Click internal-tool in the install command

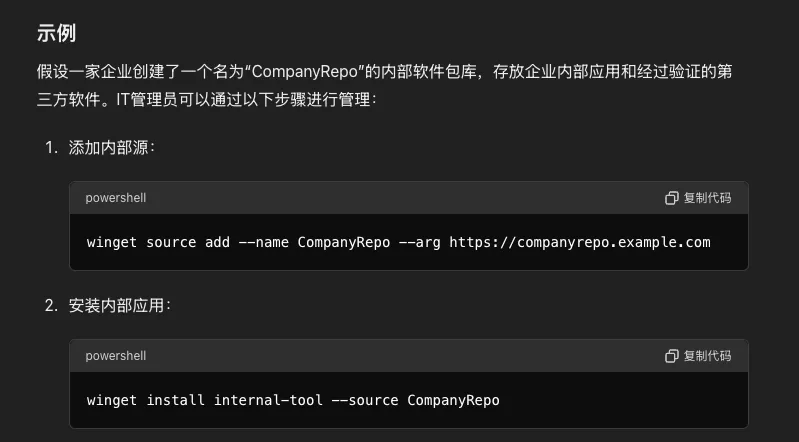pyautogui.click(x=268, y=400)
